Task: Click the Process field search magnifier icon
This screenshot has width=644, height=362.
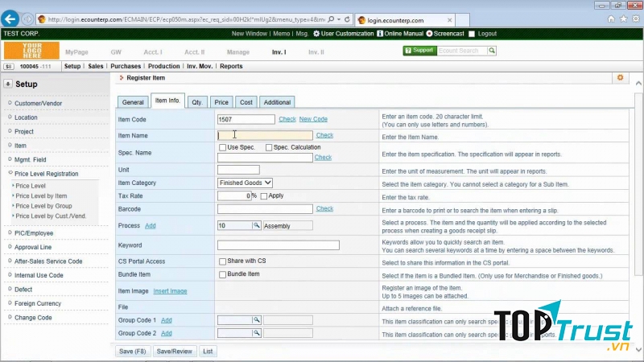Action: pos(257,226)
